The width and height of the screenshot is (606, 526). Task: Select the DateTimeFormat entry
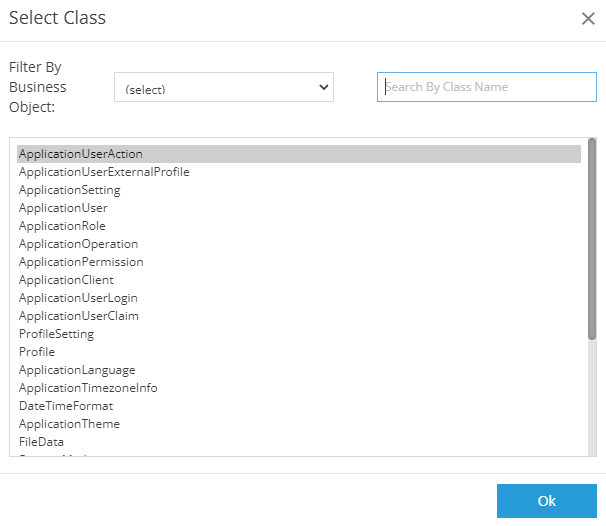coord(66,406)
